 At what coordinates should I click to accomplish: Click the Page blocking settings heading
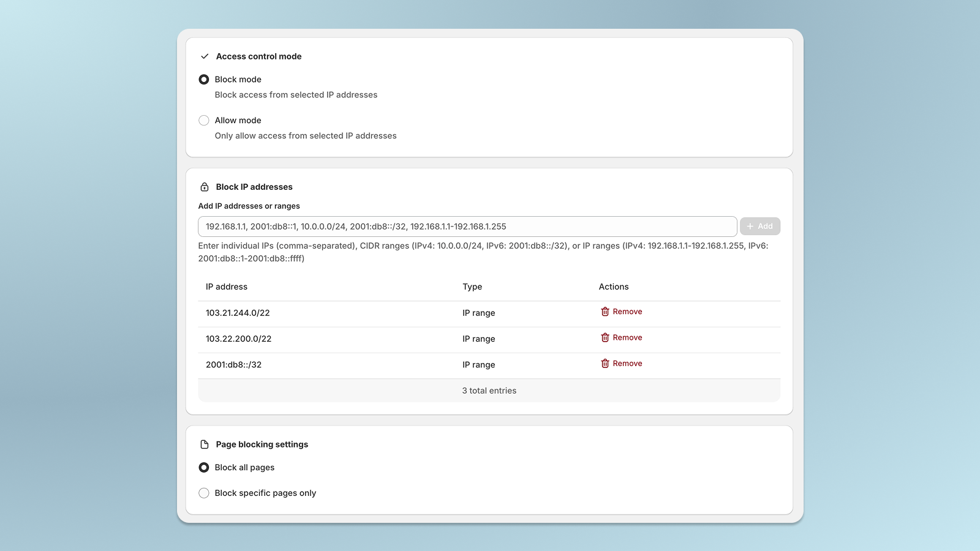[x=262, y=444]
